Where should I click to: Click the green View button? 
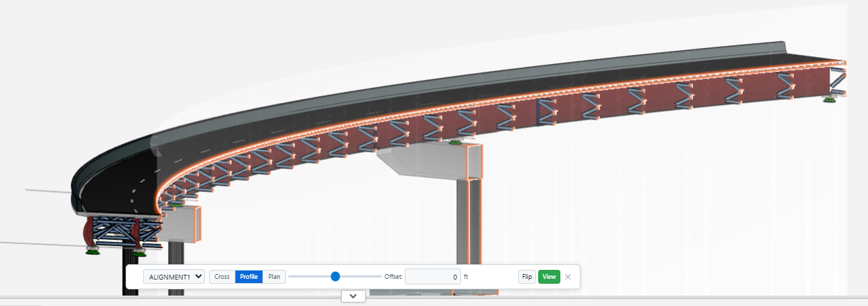point(549,277)
